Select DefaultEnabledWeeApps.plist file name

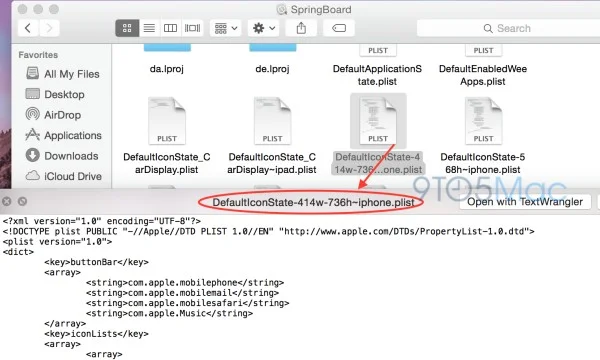tap(483, 75)
